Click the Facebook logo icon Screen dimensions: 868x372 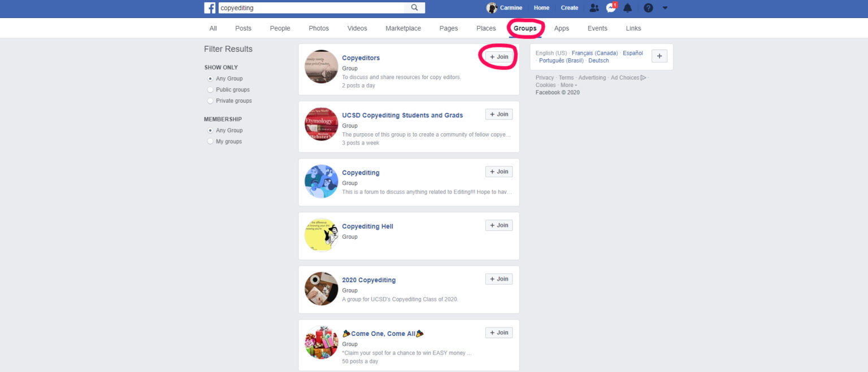[x=210, y=8]
